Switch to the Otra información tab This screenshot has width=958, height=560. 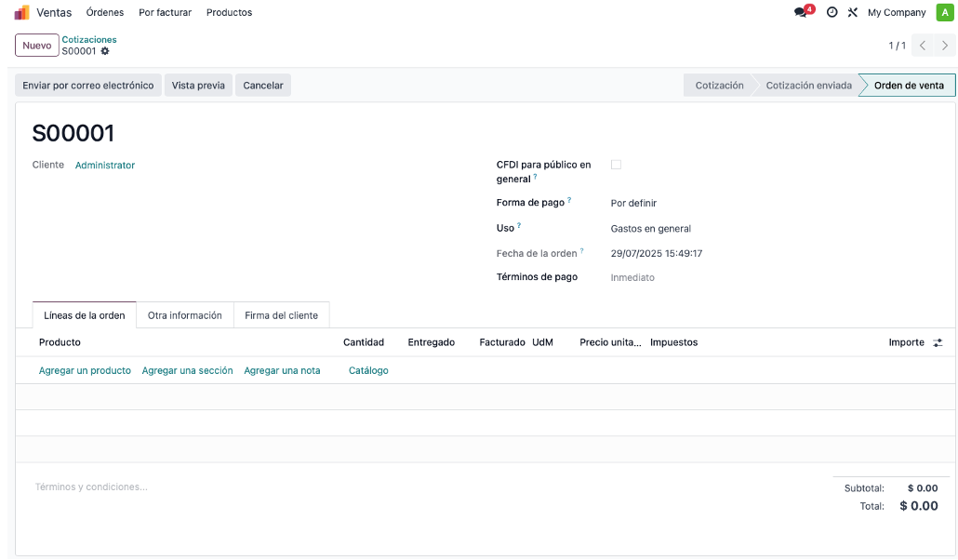pyautogui.click(x=184, y=315)
